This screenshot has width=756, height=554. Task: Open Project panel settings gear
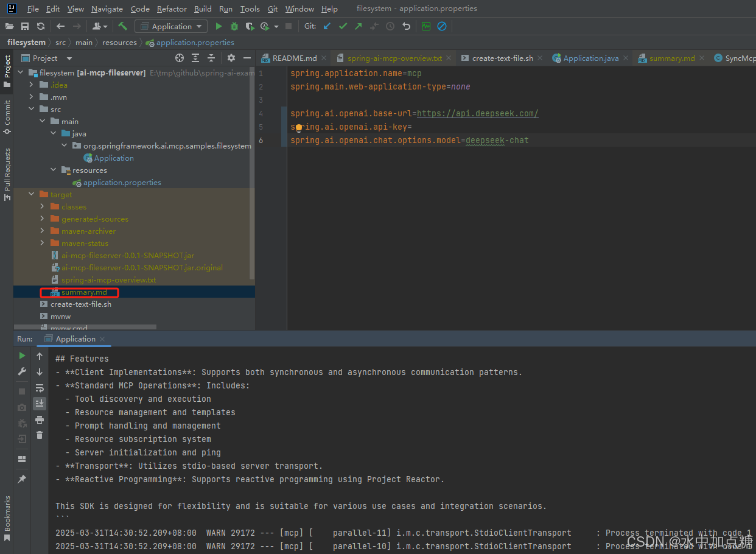pos(231,58)
